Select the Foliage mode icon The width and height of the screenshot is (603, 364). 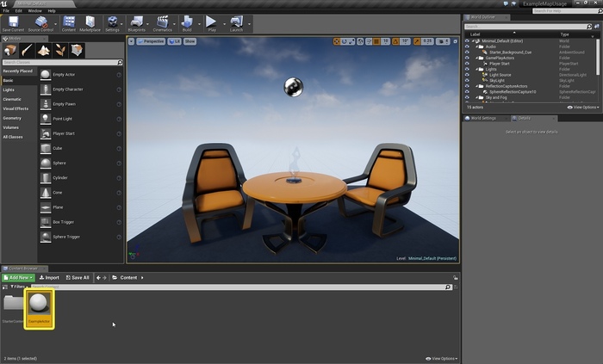tap(60, 50)
